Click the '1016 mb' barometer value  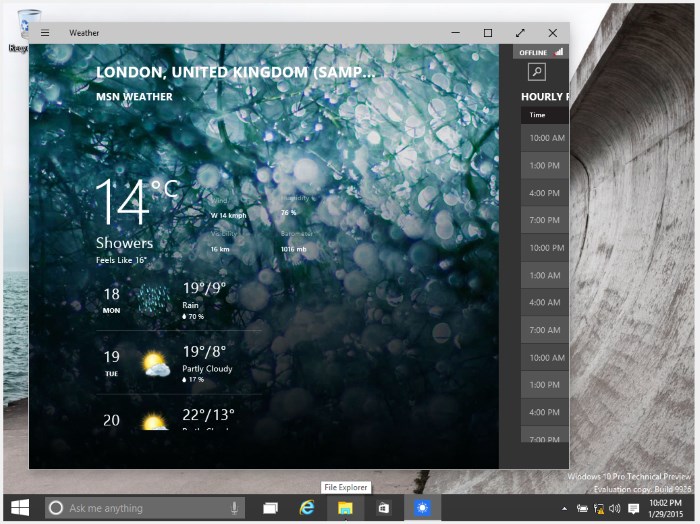[x=294, y=250]
